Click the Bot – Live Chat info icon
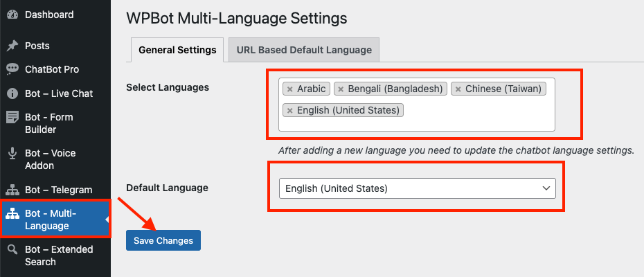This screenshot has height=277, width=644. [12, 93]
